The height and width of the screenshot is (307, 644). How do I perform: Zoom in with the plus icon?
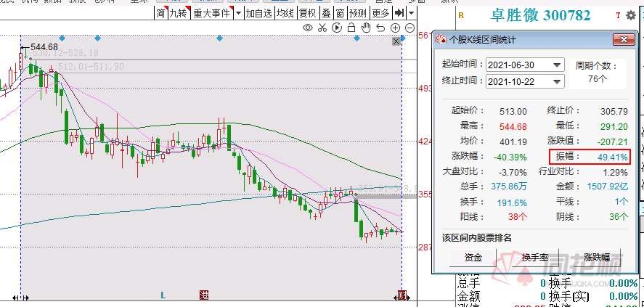(395, 28)
